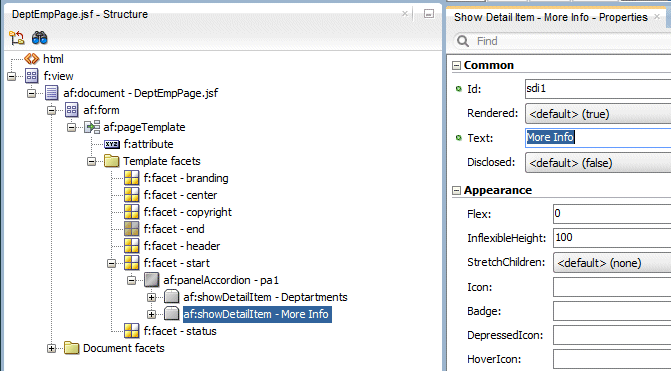Select the Properties panel tab
Viewport: 671px width, 371px height.
coord(550,17)
